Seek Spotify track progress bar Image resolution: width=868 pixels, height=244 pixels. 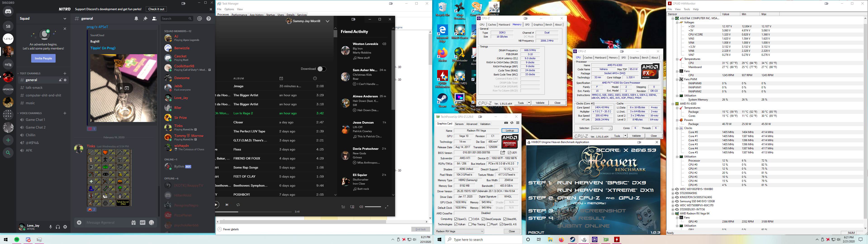tap(253, 212)
